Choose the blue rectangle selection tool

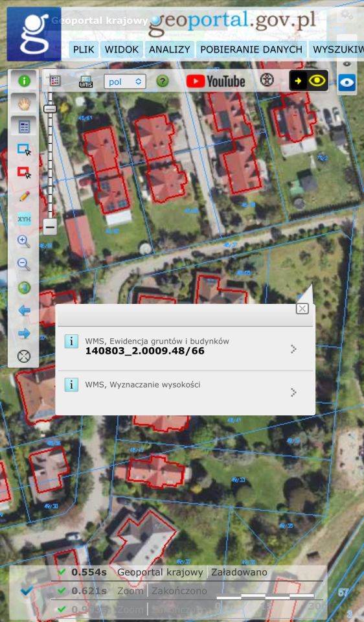click(24, 150)
